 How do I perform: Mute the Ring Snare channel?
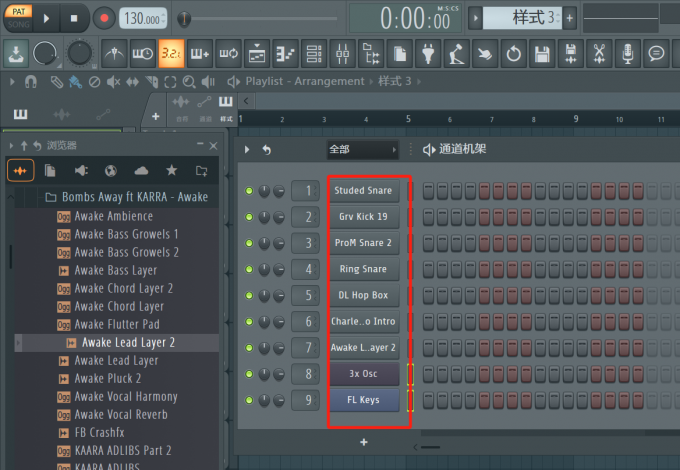[249, 269]
